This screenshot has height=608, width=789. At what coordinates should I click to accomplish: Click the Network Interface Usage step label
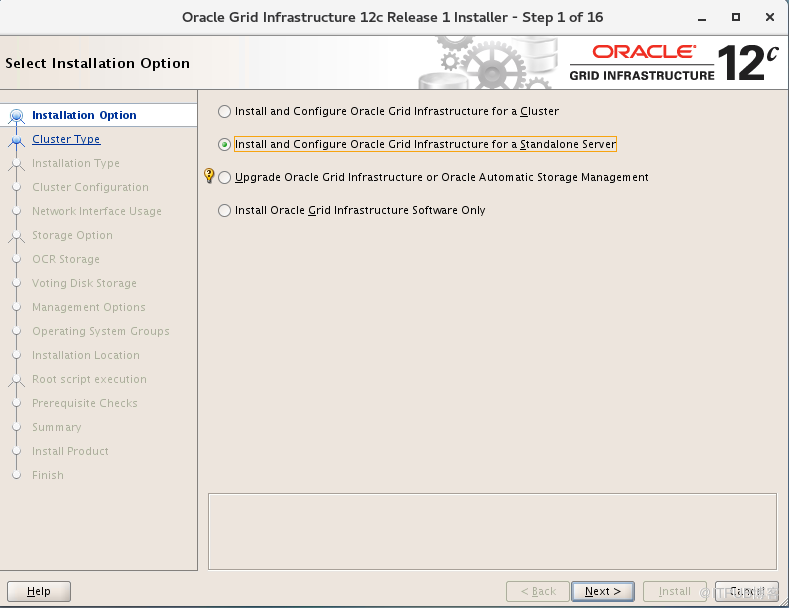pyautogui.click(x=97, y=211)
